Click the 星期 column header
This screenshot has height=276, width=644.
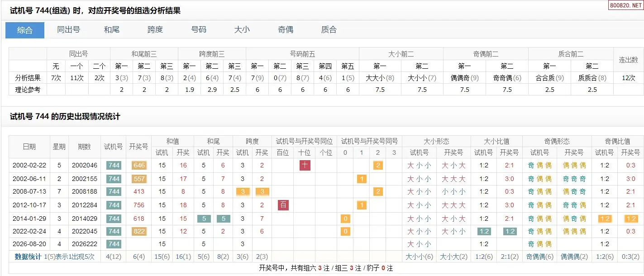[59, 147]
